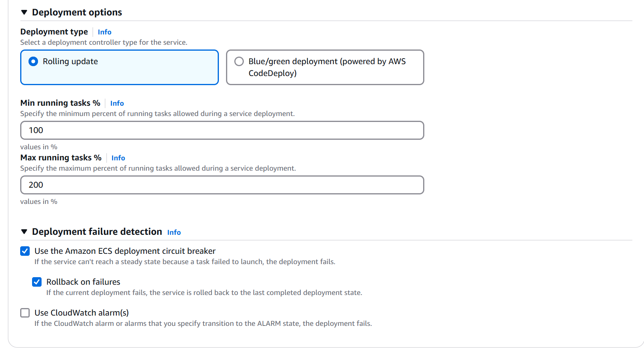
Task: Click the 'Specify the minimum percent' description
Action: (158, 114)
